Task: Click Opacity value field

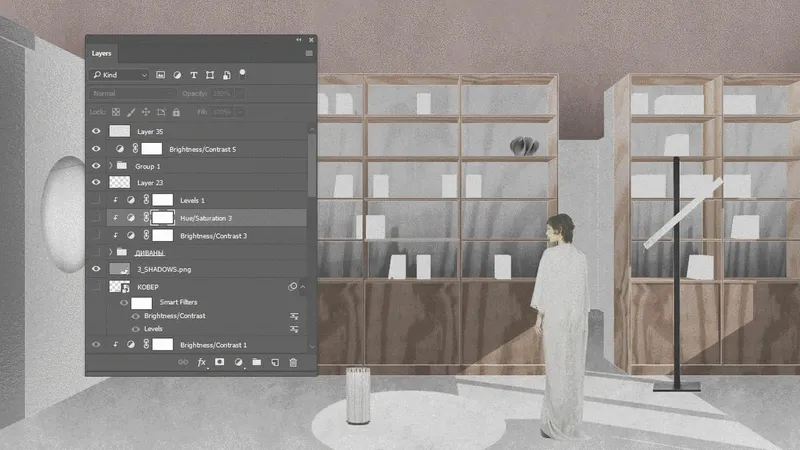Action: 222,93
